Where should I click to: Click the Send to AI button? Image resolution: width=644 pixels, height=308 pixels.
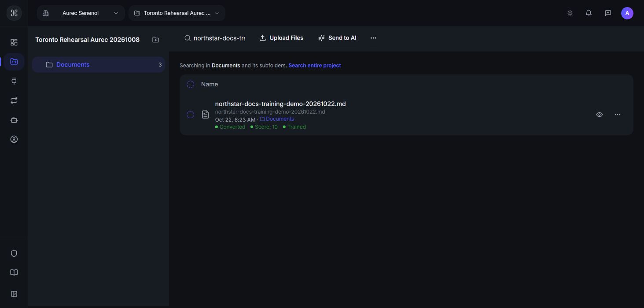click(x=337, y=38)
